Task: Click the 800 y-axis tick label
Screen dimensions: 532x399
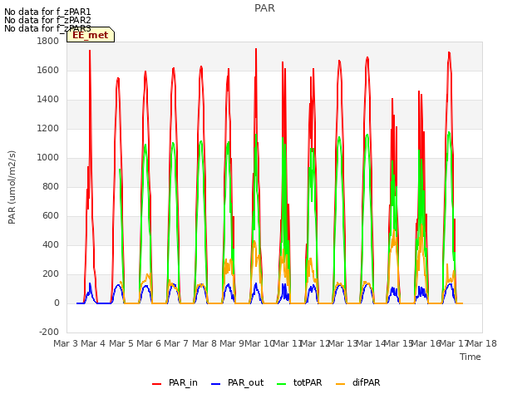Action: pyautogui.click(x=51, y=186)
